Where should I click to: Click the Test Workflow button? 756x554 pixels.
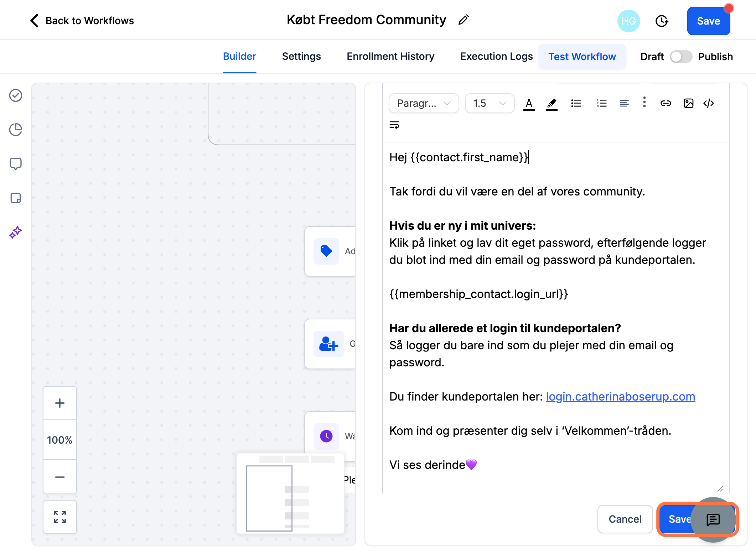(x=582, y=57)
